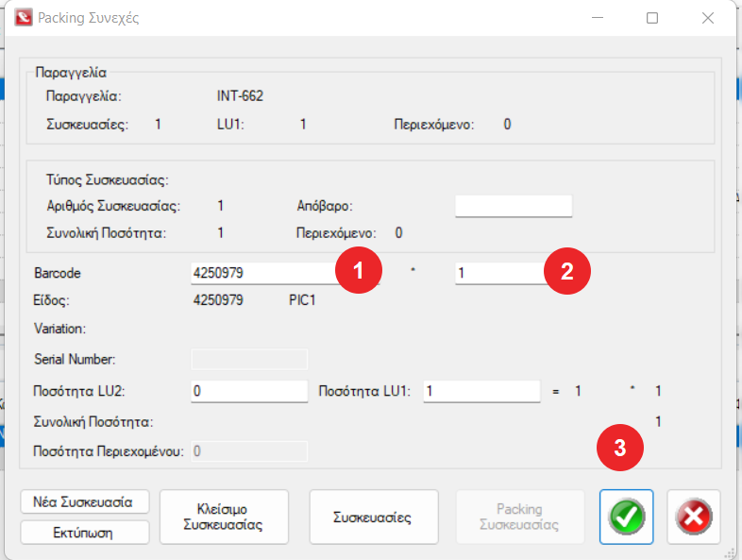Screen dimensions: 742x560
Task: Minimize the Packing Συνεχές window
Action: point(598,18)
